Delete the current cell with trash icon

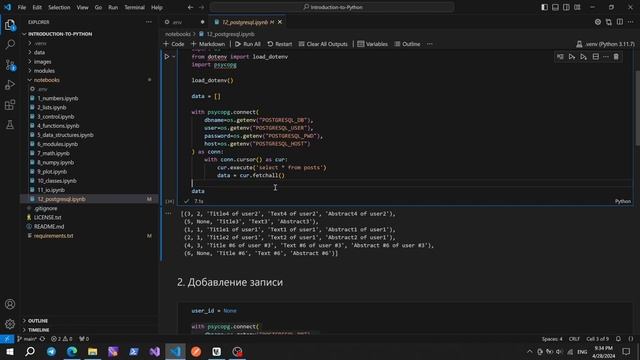click(616, 57)
